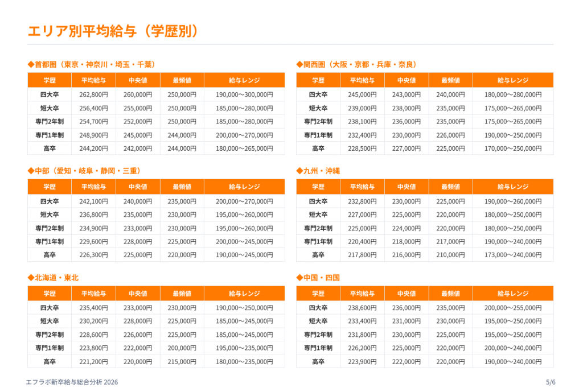Select the 262,800円 average salary cell
The image size is (583, 392).
(93, 94)
